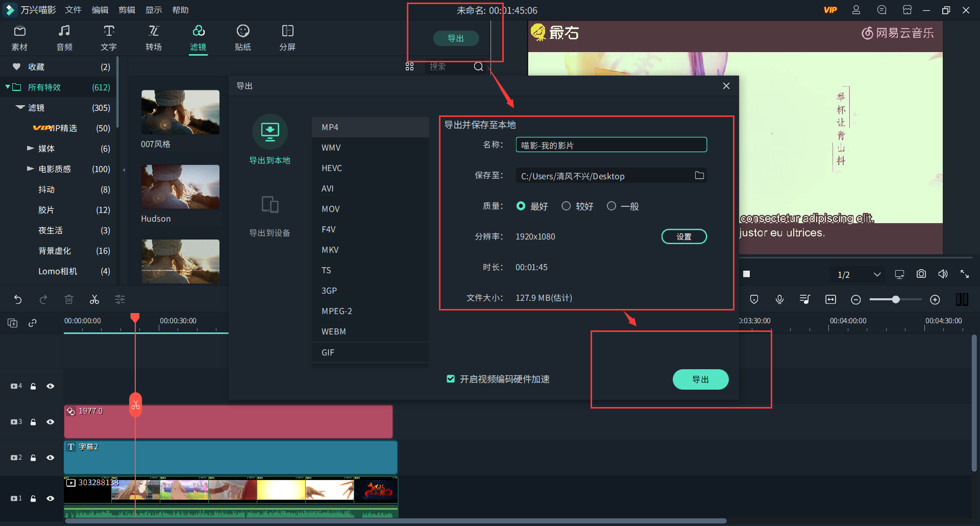Take a snapshot with the camera icon
980x526 pixels.
[921, 274]
